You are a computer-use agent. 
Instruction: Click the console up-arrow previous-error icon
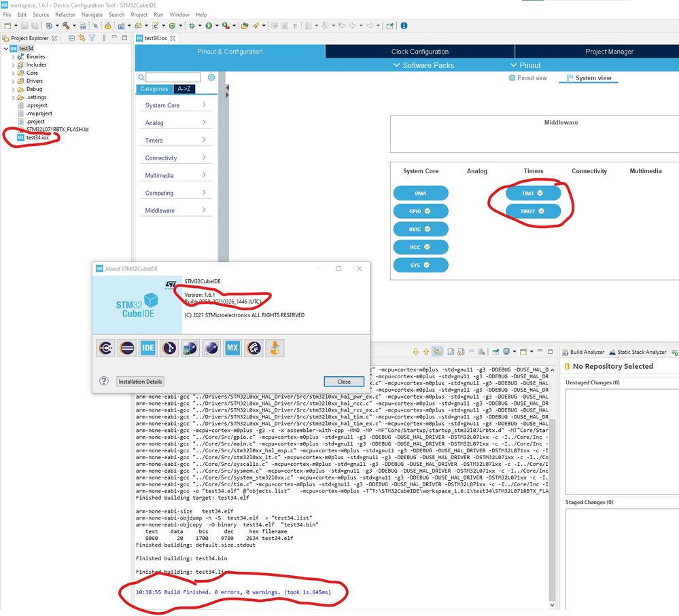[426, 352]
